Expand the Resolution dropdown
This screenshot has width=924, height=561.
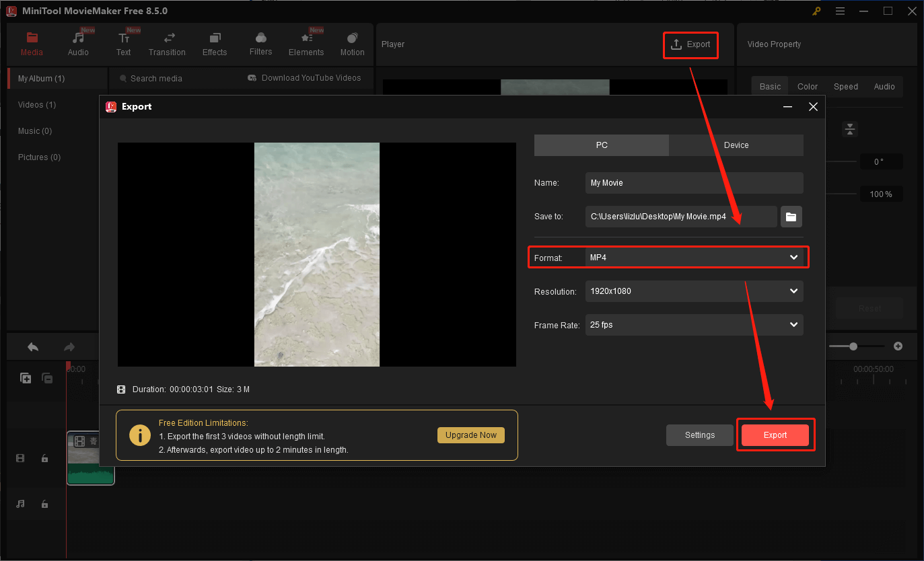click(x=694, y=291)
